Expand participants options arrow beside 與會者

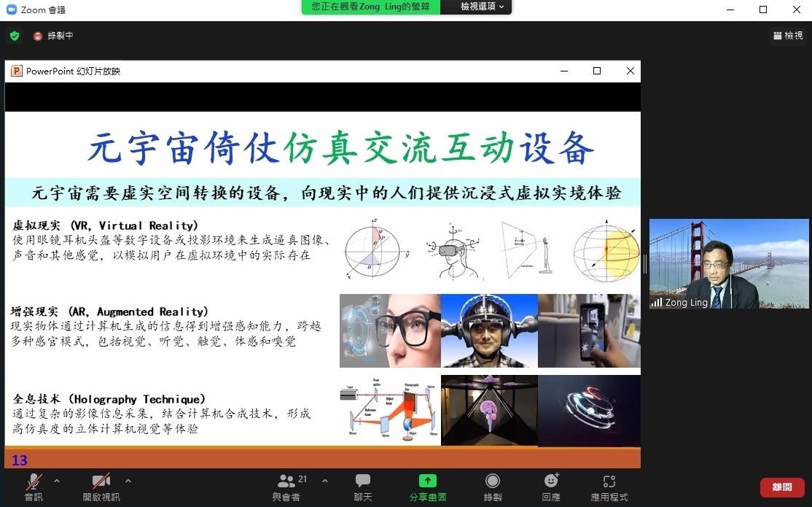325,481
